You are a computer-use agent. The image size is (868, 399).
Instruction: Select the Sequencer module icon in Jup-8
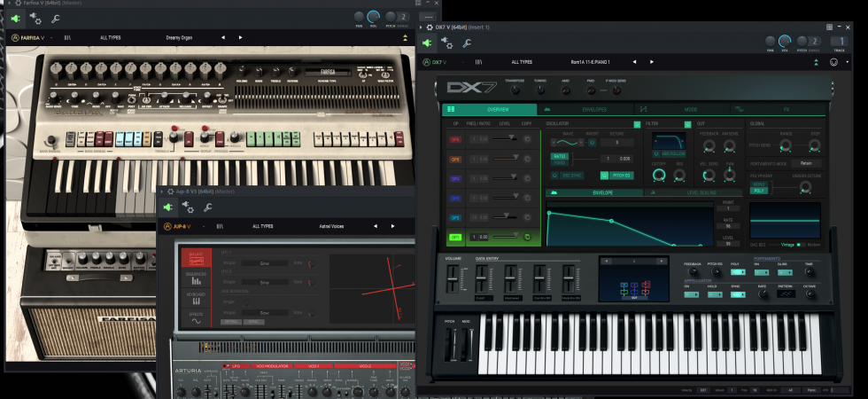(196, 278)
